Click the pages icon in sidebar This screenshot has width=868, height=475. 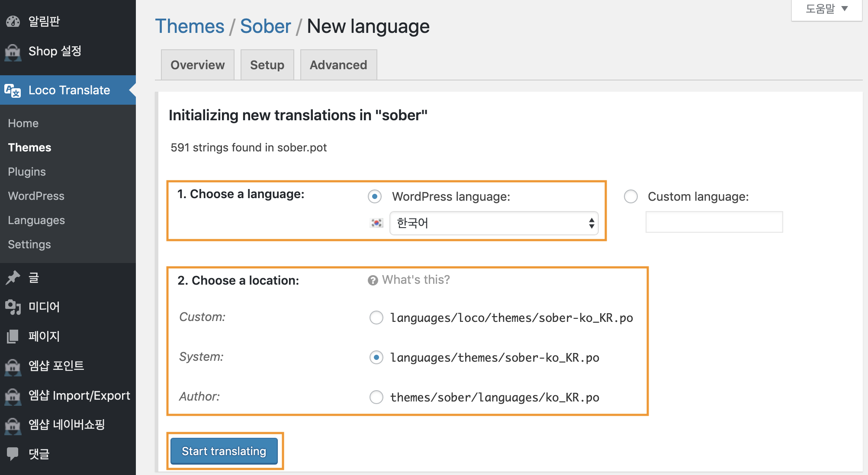click(x=13, y=336)
